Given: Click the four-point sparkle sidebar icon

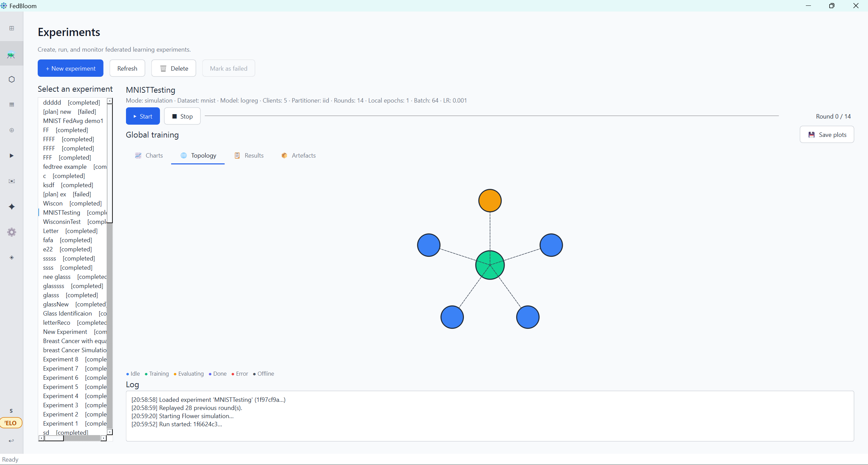Looking at the screenshot, I should point(12,207).
